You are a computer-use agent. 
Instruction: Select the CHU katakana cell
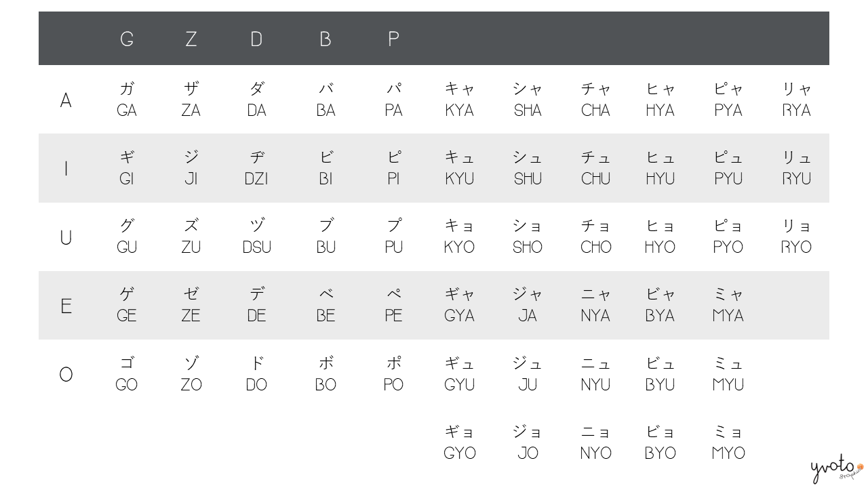click(595, 168)
